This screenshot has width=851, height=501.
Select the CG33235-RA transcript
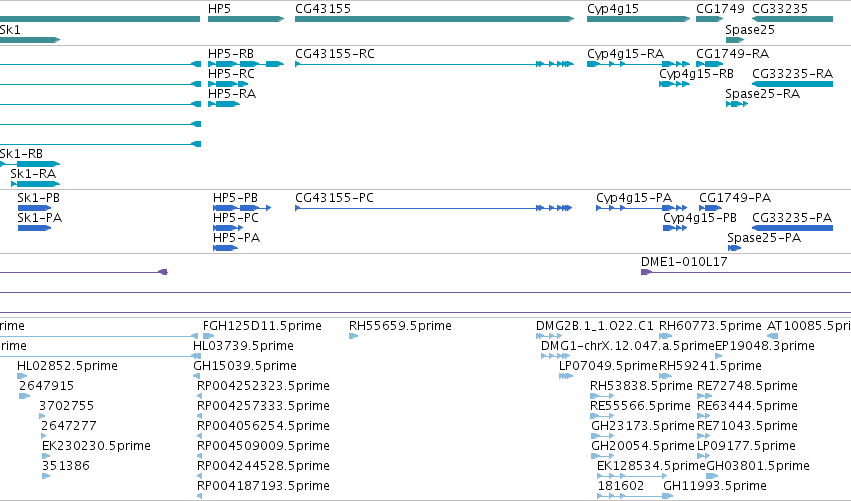point(792,84)
